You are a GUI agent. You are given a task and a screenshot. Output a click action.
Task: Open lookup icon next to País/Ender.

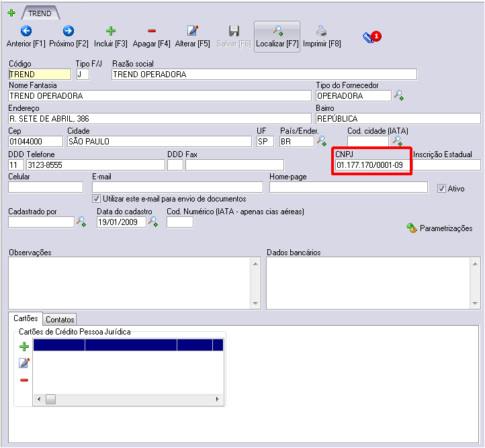tap(322, 141)
